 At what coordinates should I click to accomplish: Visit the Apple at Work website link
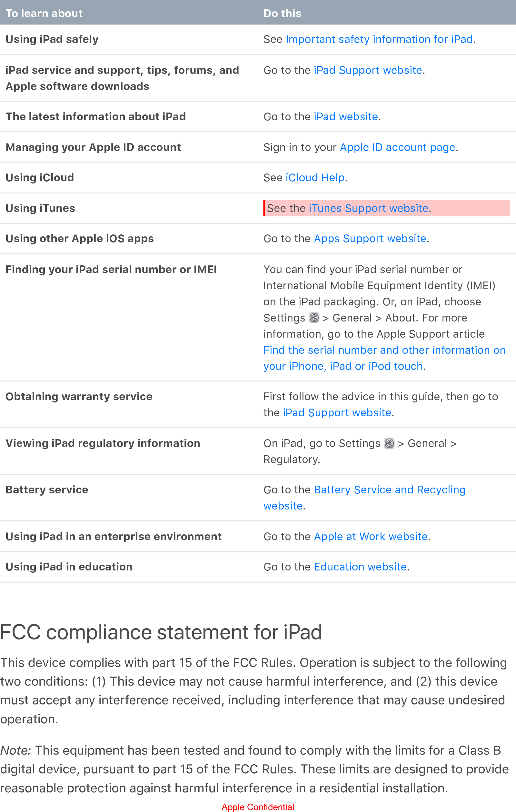(x=370, y=537)
